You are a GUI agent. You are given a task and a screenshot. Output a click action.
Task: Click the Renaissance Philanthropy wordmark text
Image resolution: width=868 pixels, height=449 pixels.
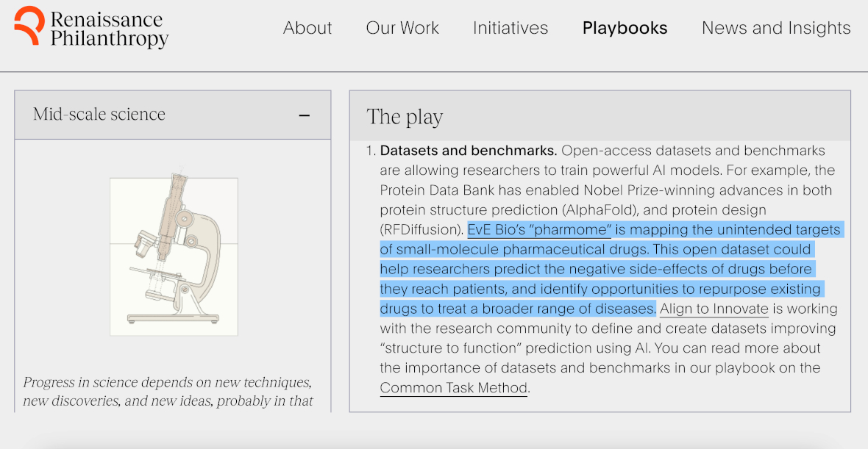tap(109, 29)
